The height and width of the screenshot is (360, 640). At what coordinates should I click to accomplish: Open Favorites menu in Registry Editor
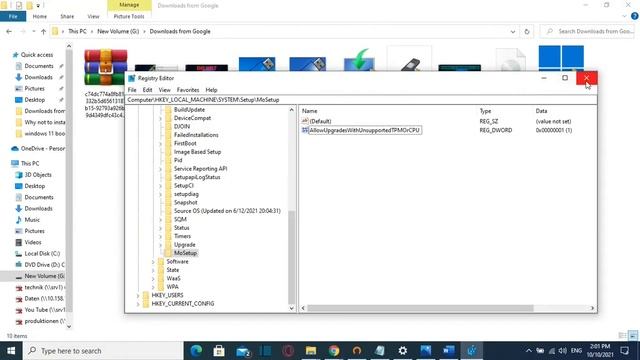pos(188,90)
